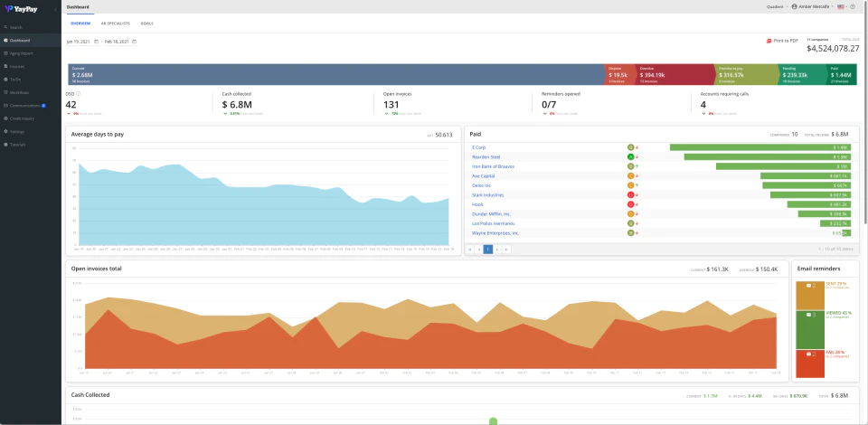Expand the Amber Metcalfe user menu
Screen dimensions: 868x425
click(813, 6)
